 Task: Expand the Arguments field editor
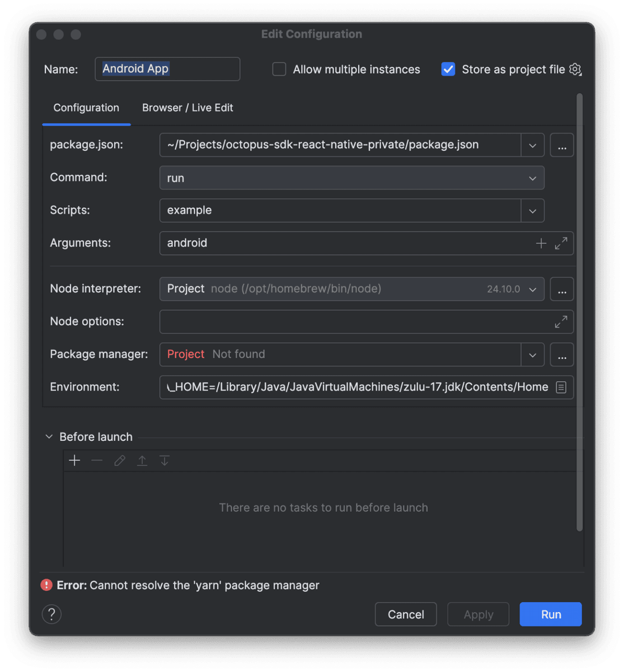tap(561, 243)
